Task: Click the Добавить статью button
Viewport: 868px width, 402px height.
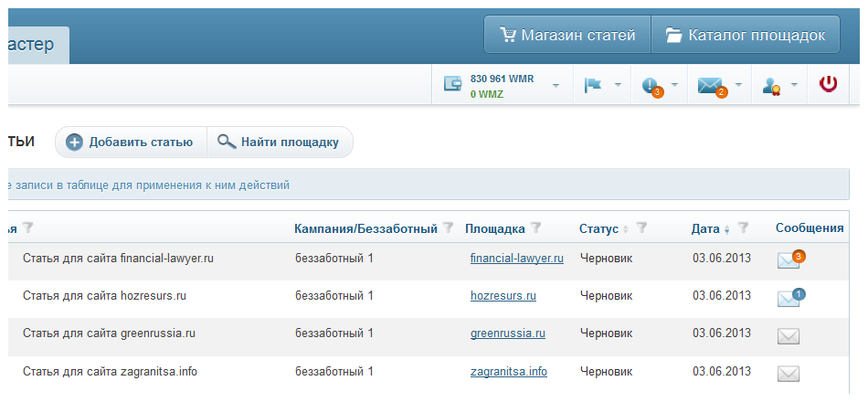Action: pos(131,143)
